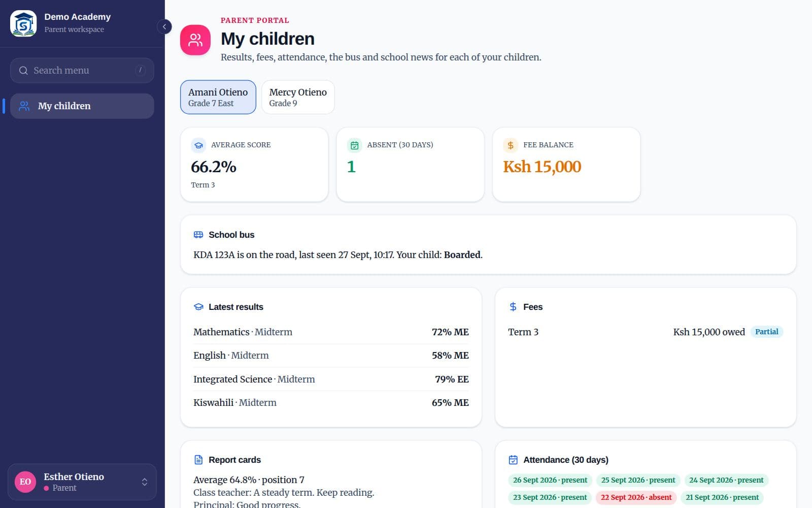Click the Term 3 fees row label
Image resolution: width=812 pixels, height=508 pixels.
523,332
